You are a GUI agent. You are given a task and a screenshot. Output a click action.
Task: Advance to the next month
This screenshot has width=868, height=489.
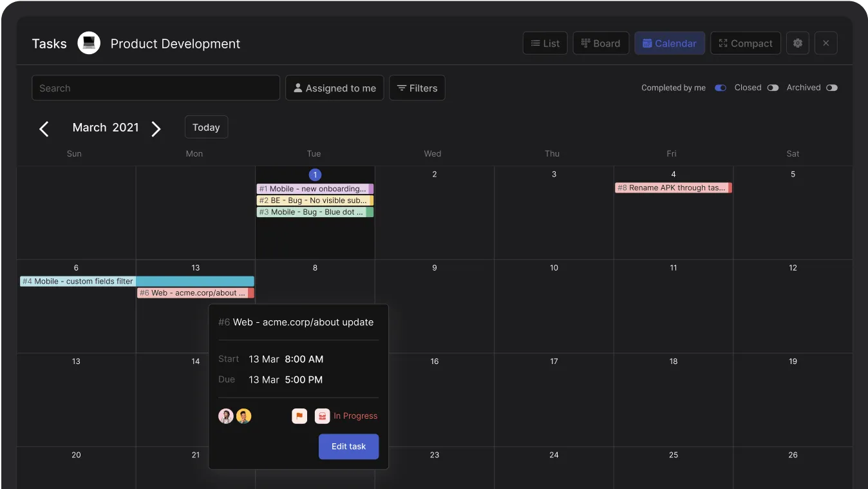(156, 128)
